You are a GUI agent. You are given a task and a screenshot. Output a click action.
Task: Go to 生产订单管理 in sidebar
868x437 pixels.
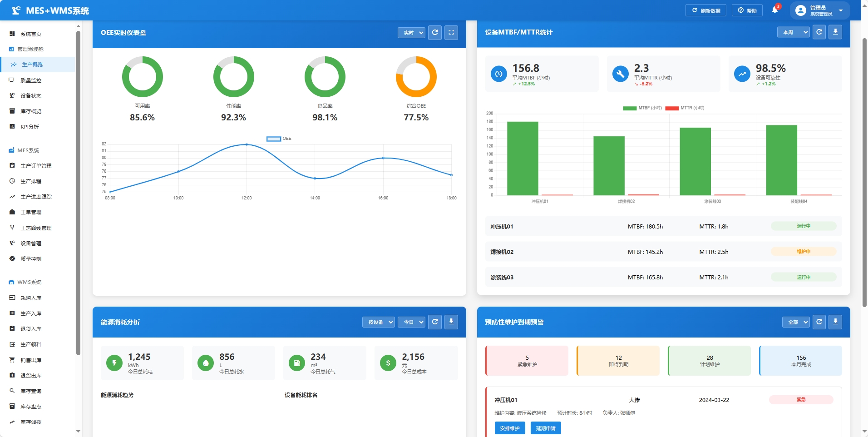click(x=36, y=166)
